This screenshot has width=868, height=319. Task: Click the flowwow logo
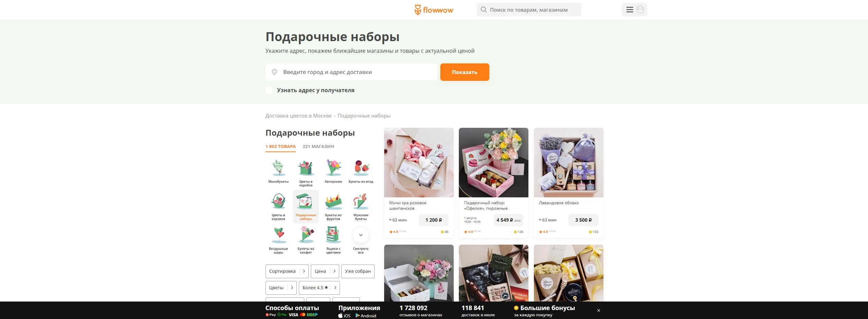433,10
